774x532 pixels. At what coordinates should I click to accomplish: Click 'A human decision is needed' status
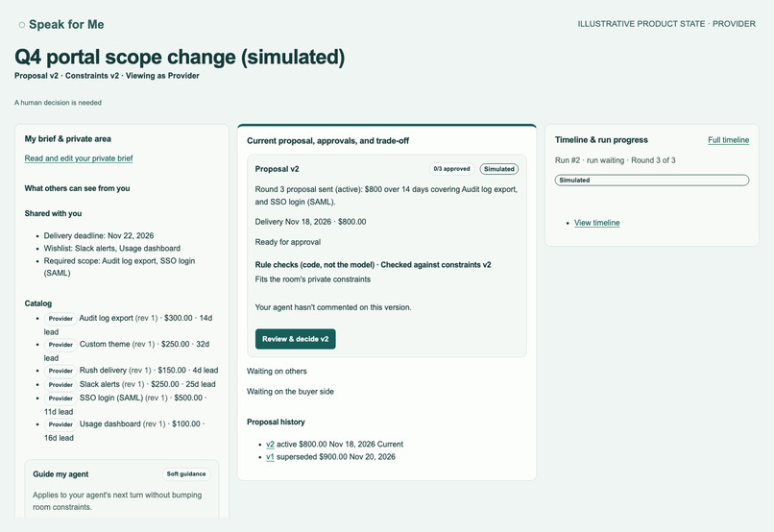[x=58, y=103]
